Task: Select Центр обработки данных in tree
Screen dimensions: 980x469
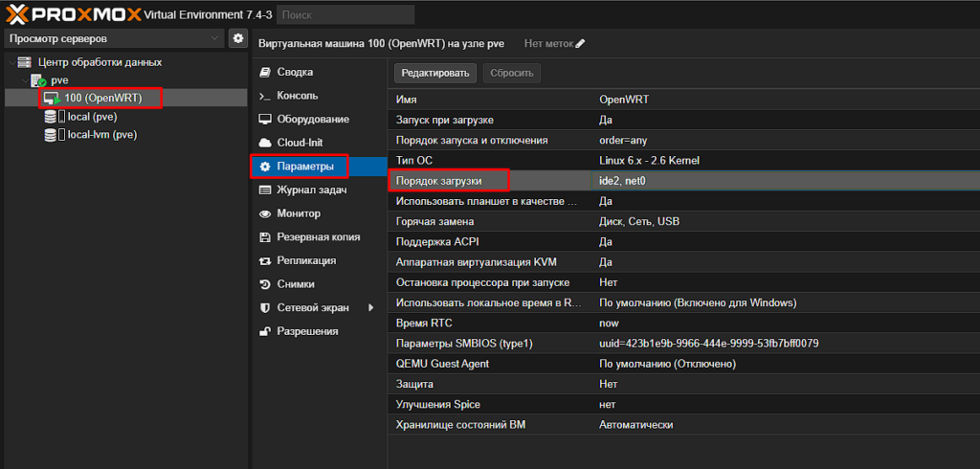Action: click(x=100, y=62)
